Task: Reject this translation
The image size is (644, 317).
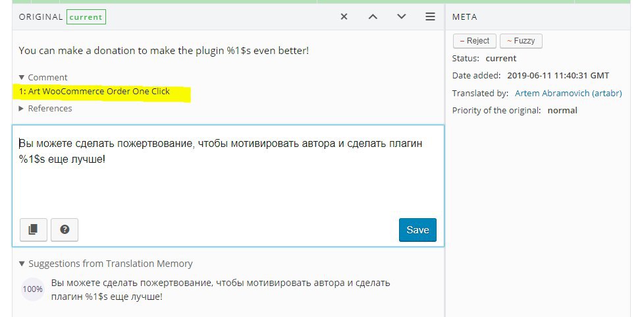Action: tap(475, 41)
